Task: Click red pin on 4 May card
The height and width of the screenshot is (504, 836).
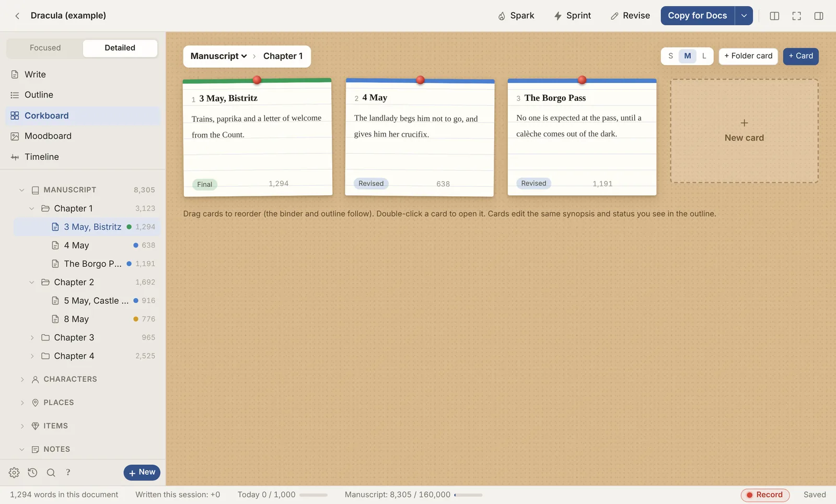Action: pos(420,80)
